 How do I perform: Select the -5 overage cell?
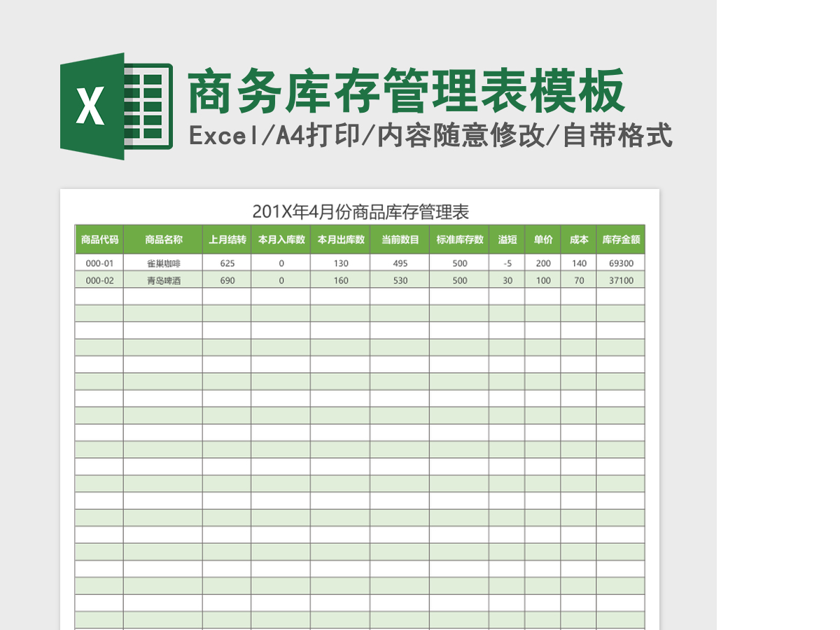[507, 263]
